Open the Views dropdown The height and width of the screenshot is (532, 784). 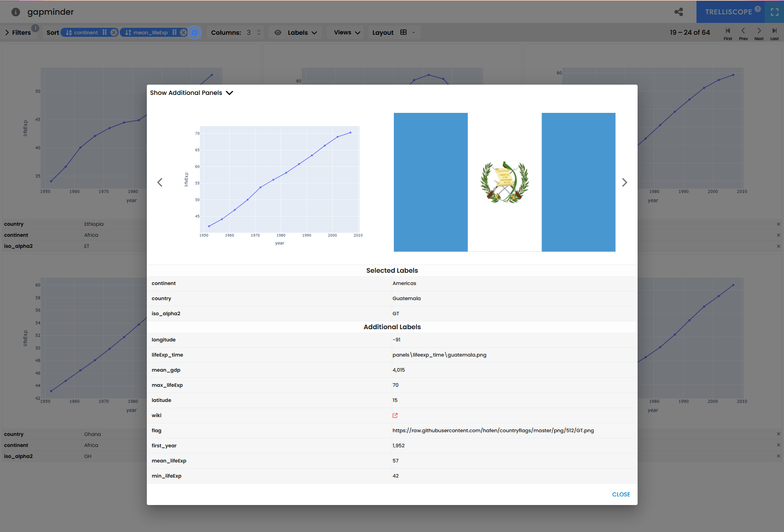pyautogui.click(x=345, y=32)
